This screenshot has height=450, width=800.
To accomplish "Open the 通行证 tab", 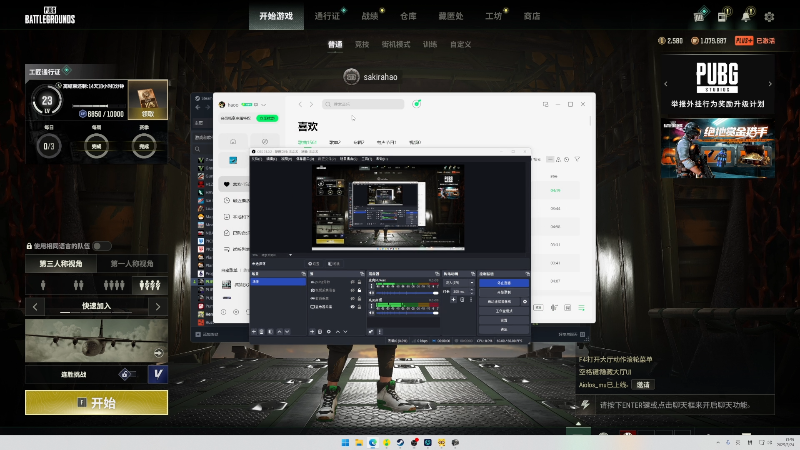I will 327,16.
